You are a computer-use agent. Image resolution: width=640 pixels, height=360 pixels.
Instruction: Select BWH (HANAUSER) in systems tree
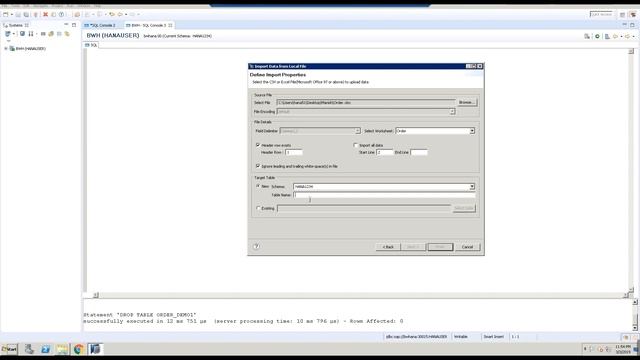click(x=31, y=49)
